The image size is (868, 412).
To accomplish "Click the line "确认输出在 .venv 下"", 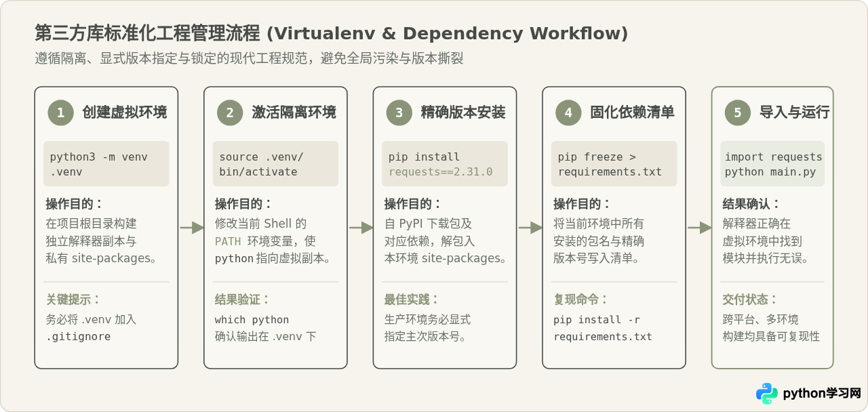I will 265,337.
